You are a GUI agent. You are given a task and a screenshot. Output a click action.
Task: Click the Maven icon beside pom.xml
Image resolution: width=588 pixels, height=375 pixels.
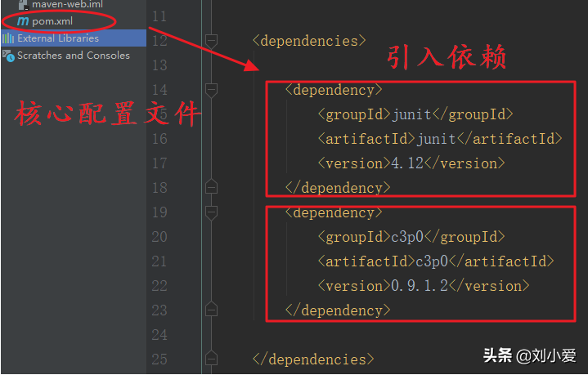pyautogui.click(x=23, y=21)
